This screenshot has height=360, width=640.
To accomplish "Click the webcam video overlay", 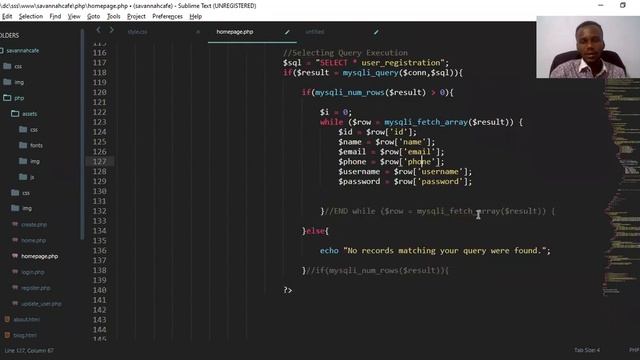I will (x=588, y=47).
